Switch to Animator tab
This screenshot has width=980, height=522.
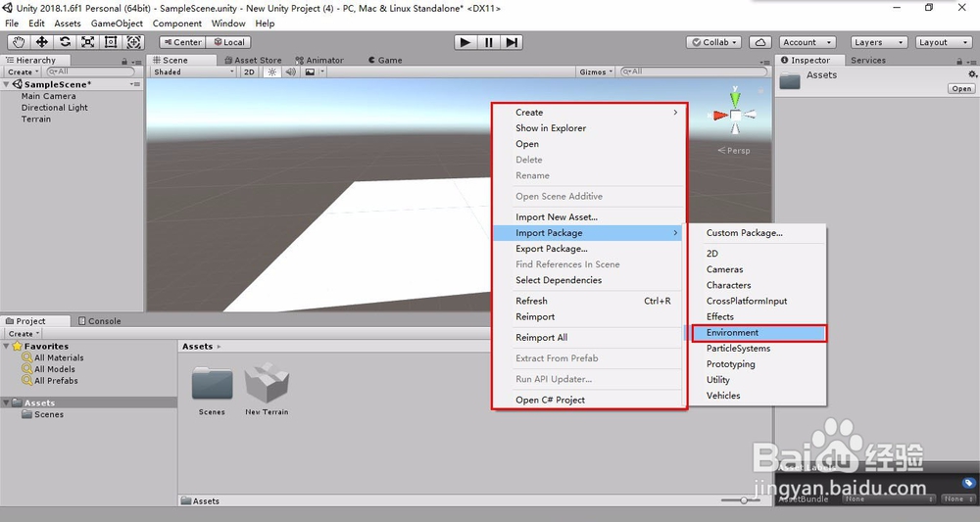pyautogui.click(x=320, y=60)
